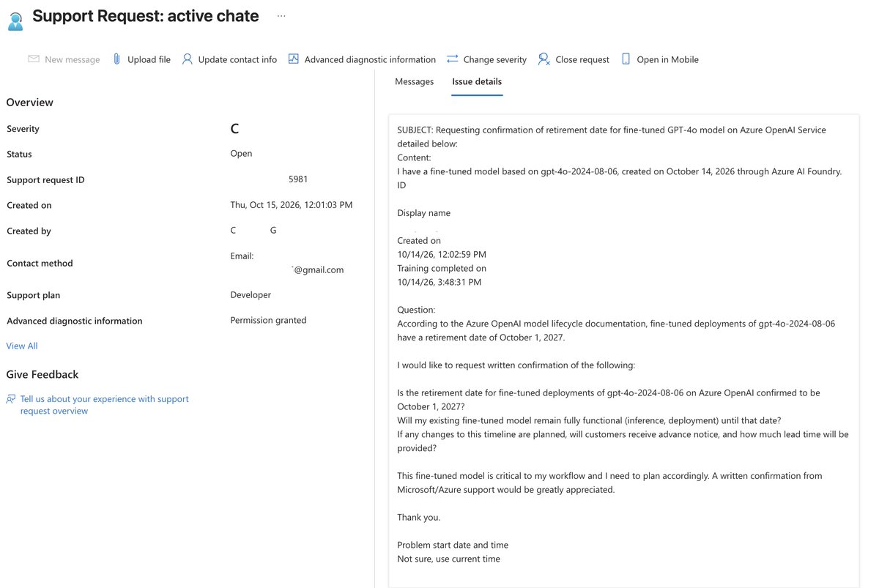
Task: Click the Training completed on label
Action: 442,269
